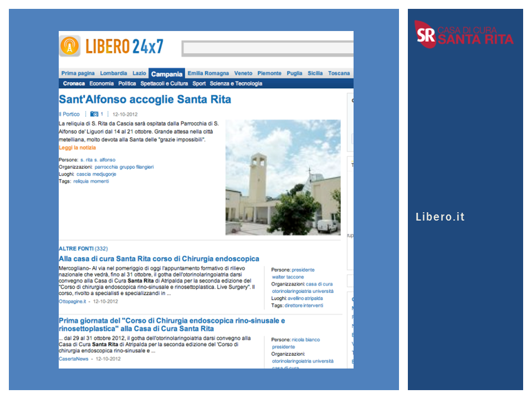The image size is (532, 399).
Task: Select the Campania region tab
Action: click(166, 74)
